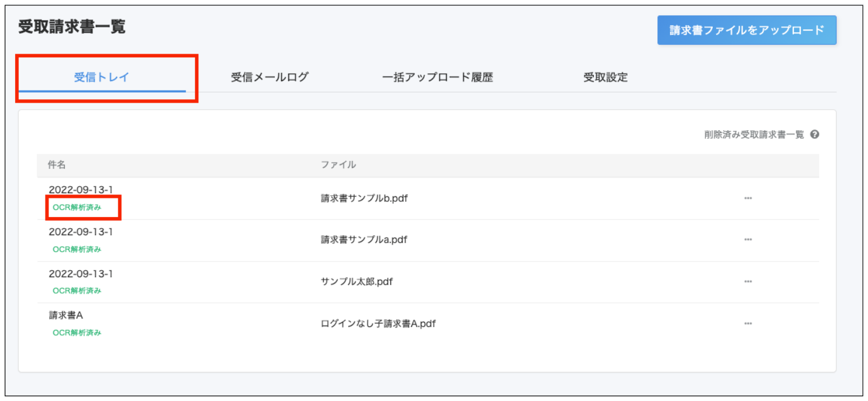Click the 件名 column header

point(57,165)
